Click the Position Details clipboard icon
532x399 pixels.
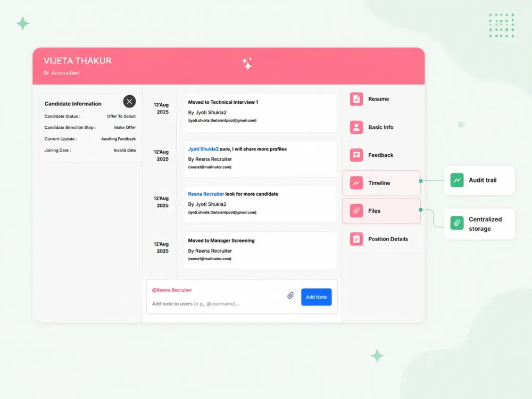pos(356,239)
